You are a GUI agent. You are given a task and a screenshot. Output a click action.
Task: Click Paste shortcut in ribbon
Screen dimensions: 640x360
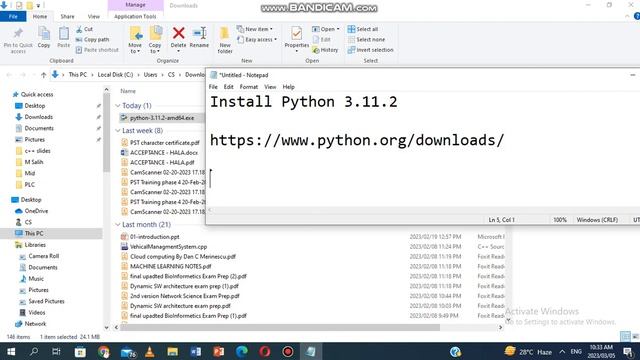tap(97, 50)
